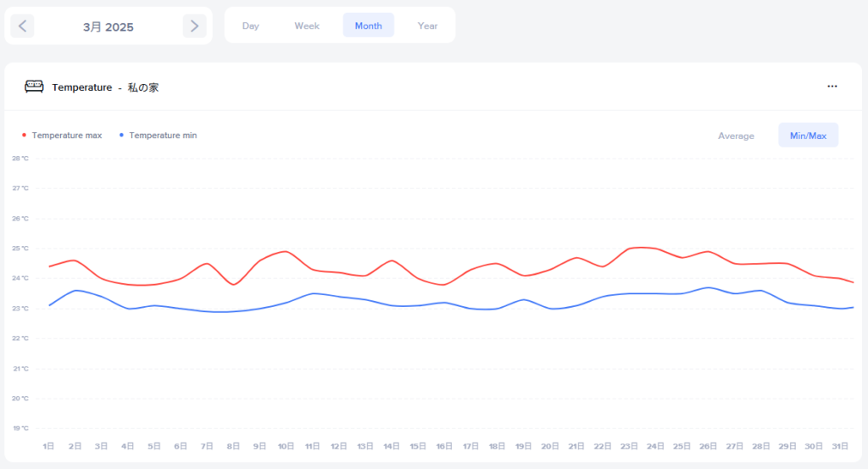868x469 pixels.
Task: Switch to the Day view
Action: tap(250, 25)
